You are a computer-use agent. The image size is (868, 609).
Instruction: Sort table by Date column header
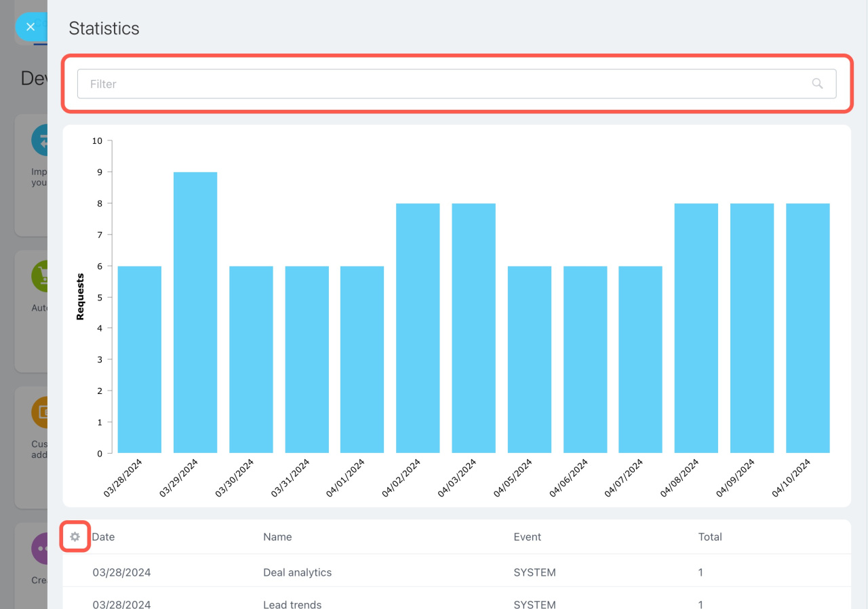[103, 536]
